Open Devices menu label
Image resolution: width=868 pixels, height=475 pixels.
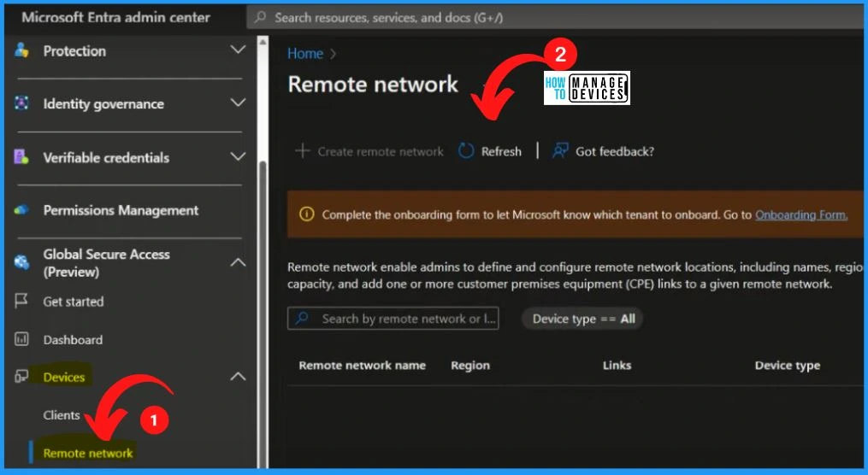point(63,377)
